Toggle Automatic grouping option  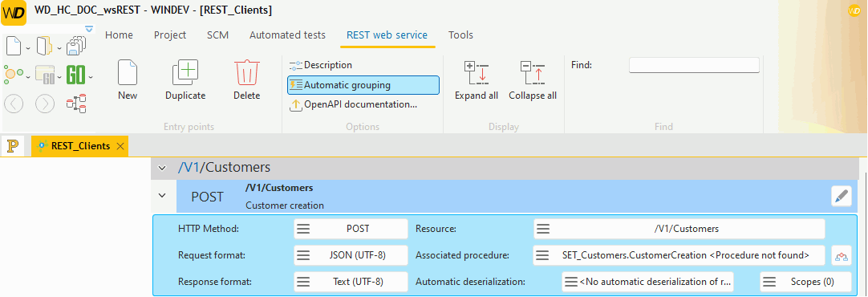point(363,85)
